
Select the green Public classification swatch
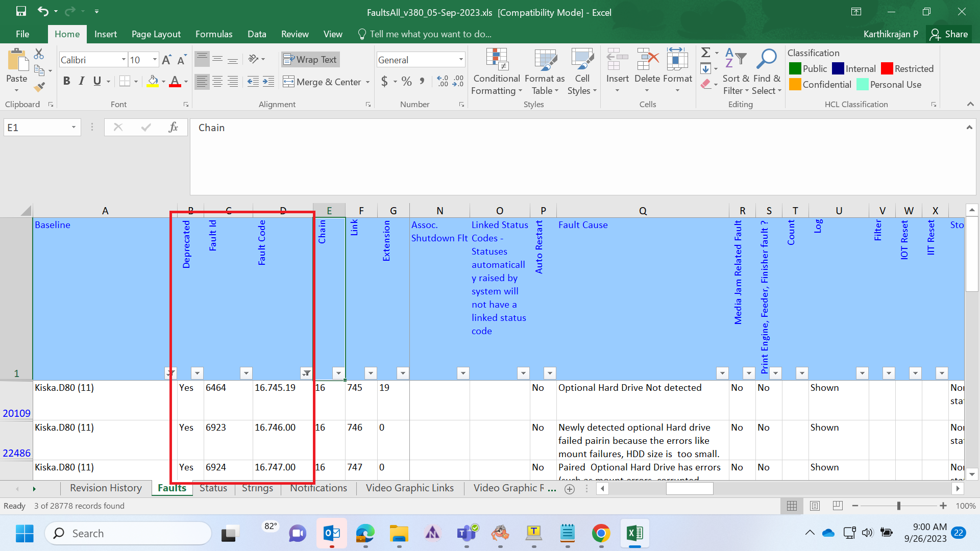[795, 69]
